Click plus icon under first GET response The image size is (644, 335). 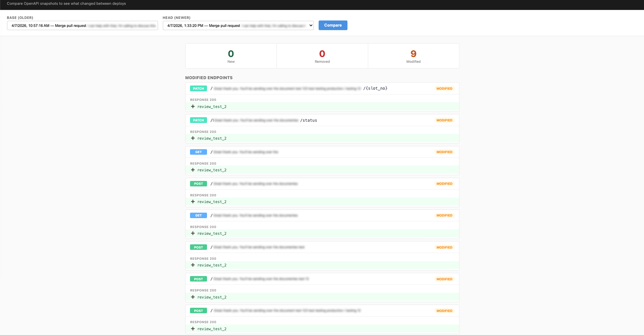[x=193, y=170]
